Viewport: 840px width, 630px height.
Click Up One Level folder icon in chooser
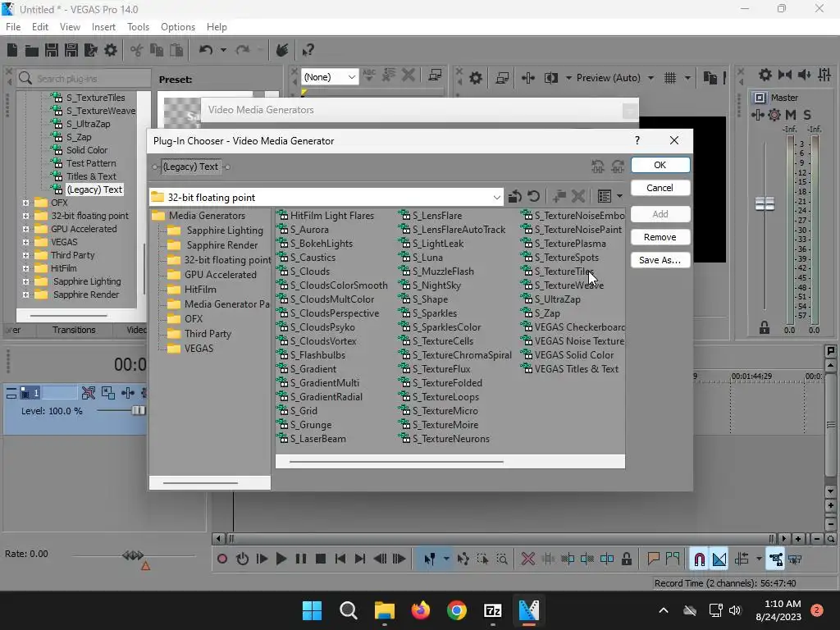click(515, 197)
